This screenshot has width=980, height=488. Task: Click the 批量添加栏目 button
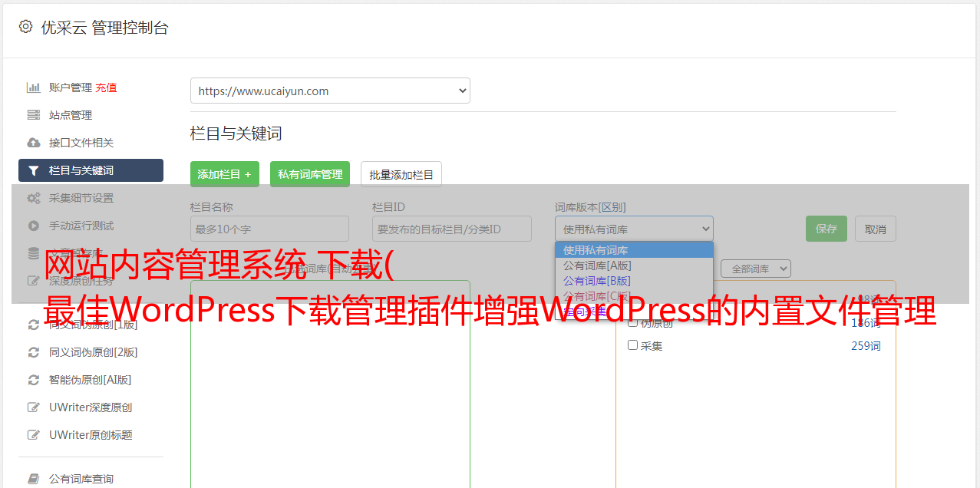pos(401,174)
